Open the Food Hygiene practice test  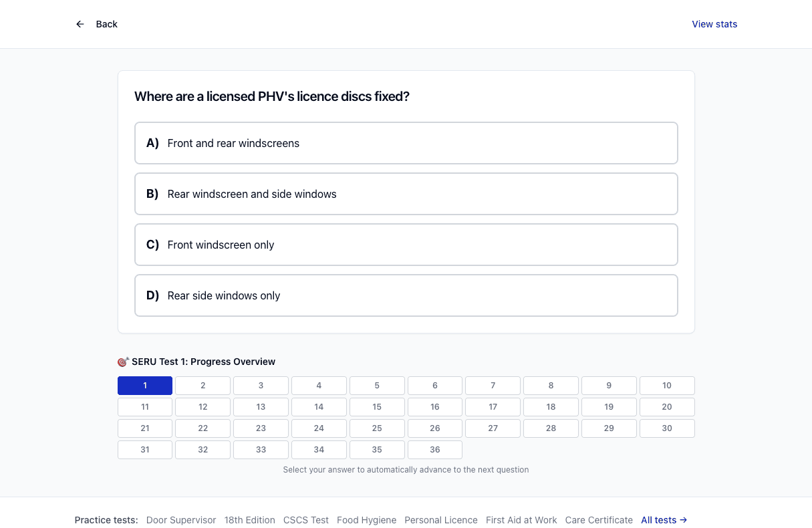[x=367, y=520]
